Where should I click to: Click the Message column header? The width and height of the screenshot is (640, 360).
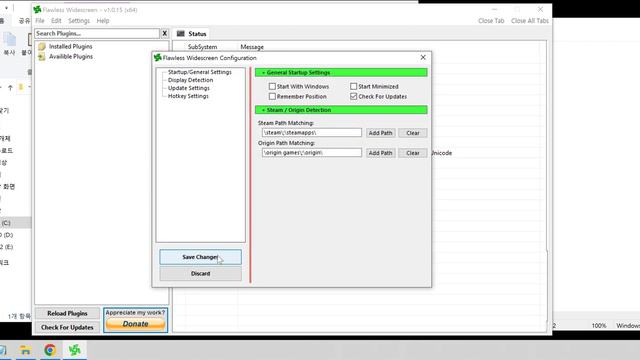pos(252,47)
